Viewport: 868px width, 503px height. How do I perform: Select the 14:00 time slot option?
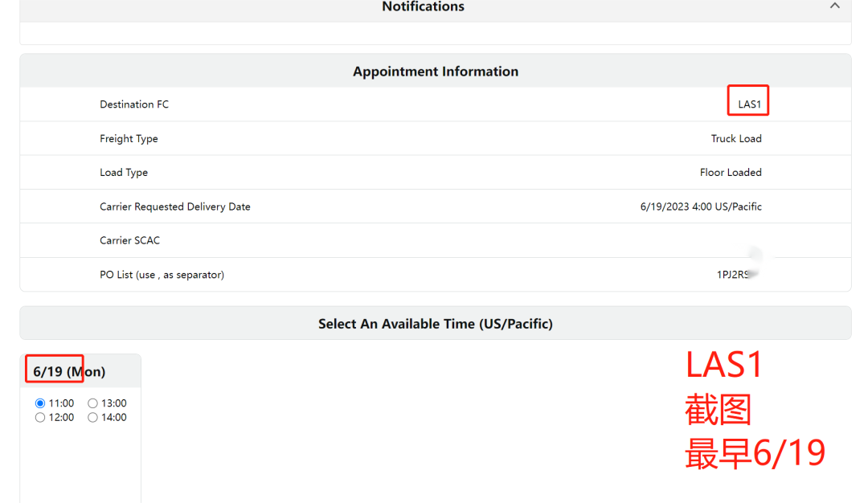[x=93, y=418]
